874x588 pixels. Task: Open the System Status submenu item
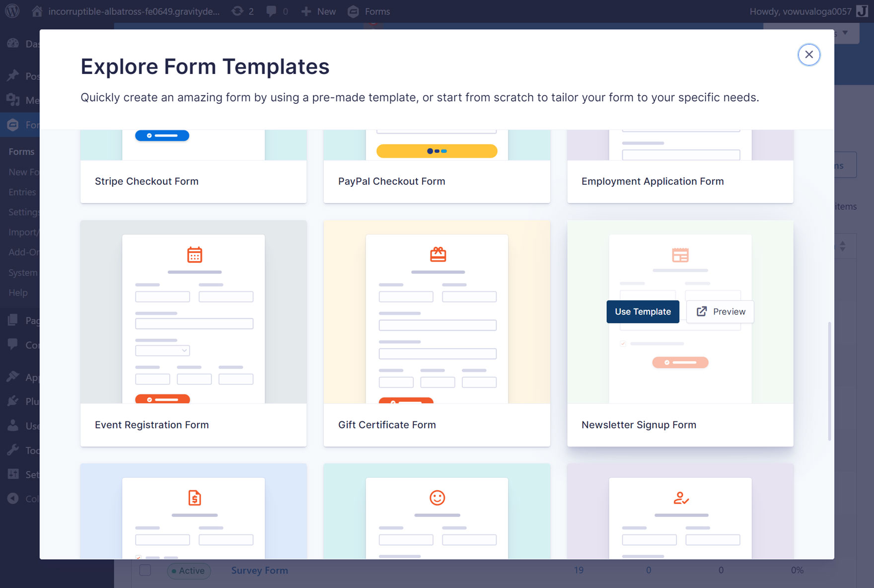pos(23,272)
